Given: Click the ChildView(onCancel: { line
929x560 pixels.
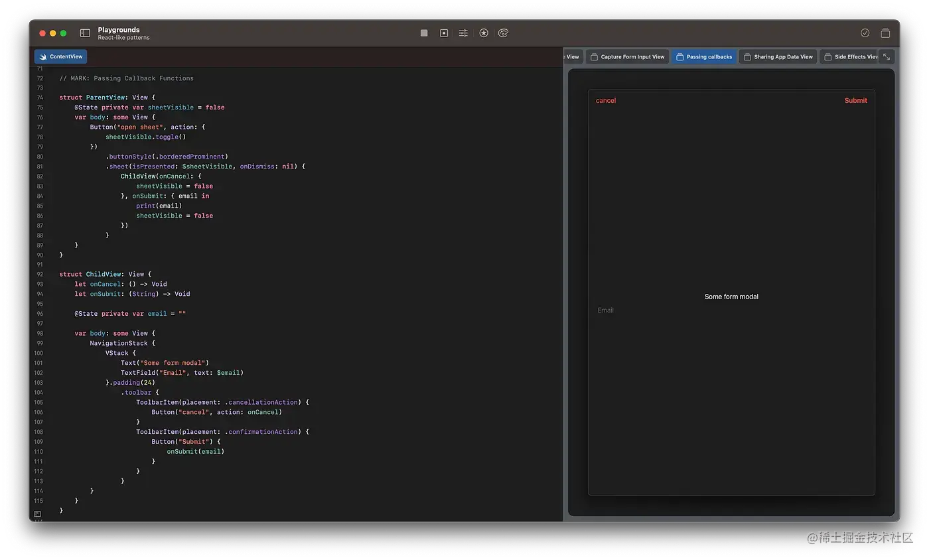Looking at the screenshot, I should pos(160,176).
